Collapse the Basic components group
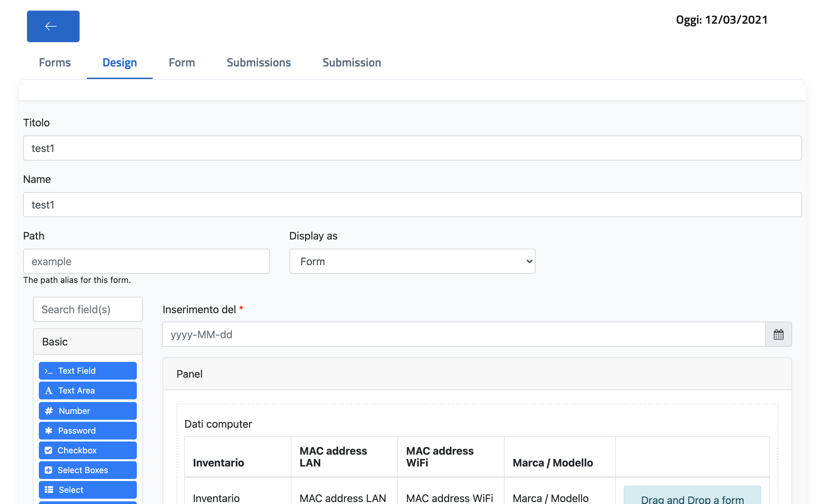 [x=55, y=341]
